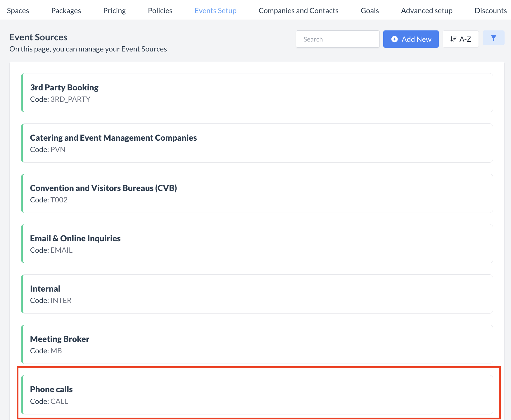
Task: Click the Add New button
Action: coord(411,39)
